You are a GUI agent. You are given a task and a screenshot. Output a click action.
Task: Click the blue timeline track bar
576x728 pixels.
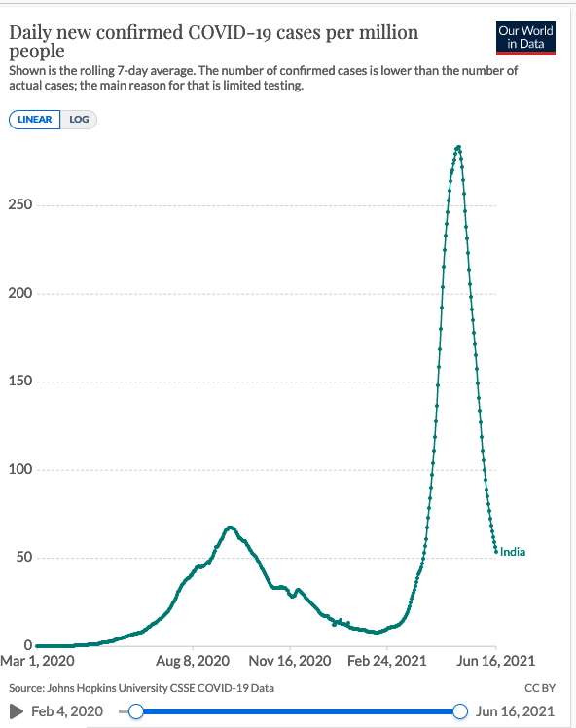[x=298, y=711]
